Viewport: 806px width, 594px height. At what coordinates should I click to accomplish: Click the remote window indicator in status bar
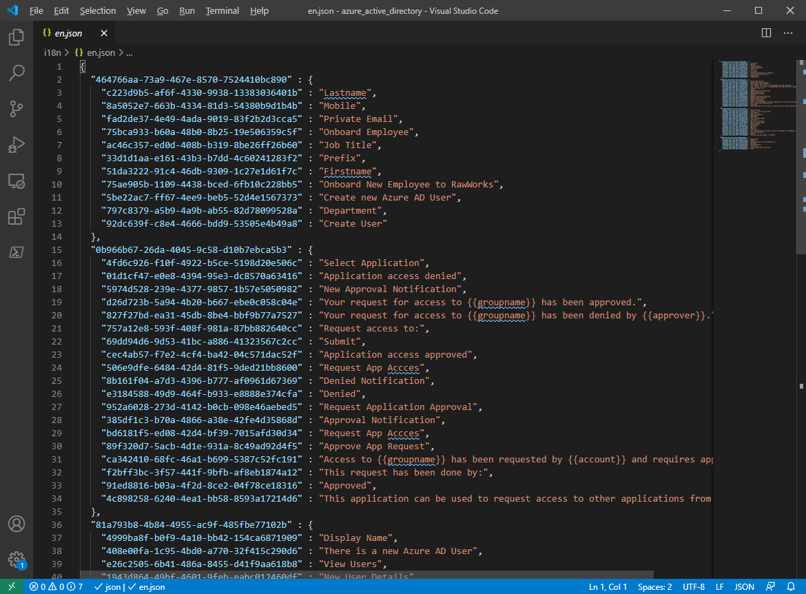11,587
